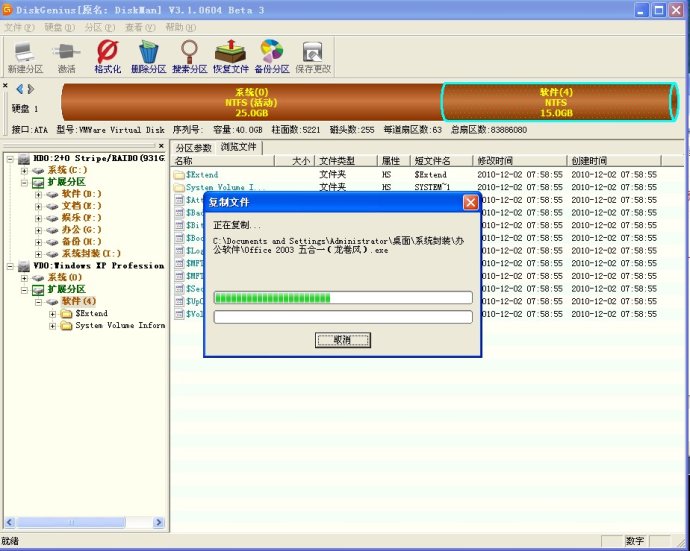Click System Volume Inform folder in tree

(120, 325)
